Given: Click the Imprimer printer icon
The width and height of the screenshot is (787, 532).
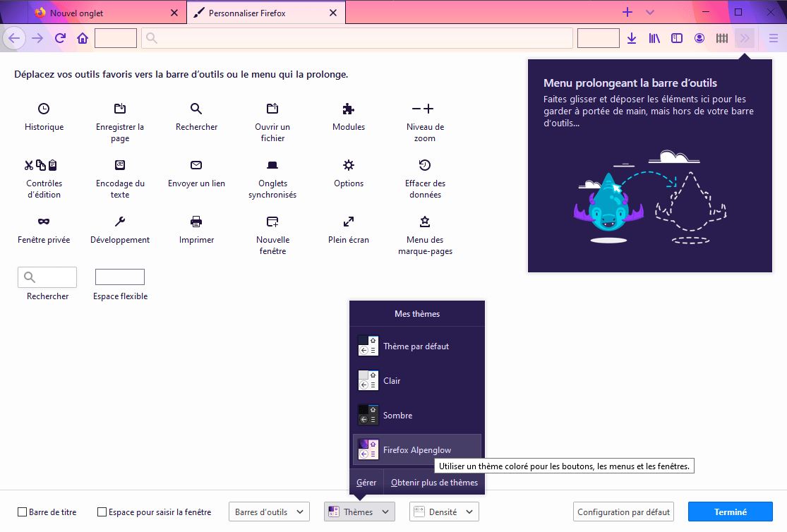Looking at the screenshot, I should pyautogui.click(x=196, y=222).
